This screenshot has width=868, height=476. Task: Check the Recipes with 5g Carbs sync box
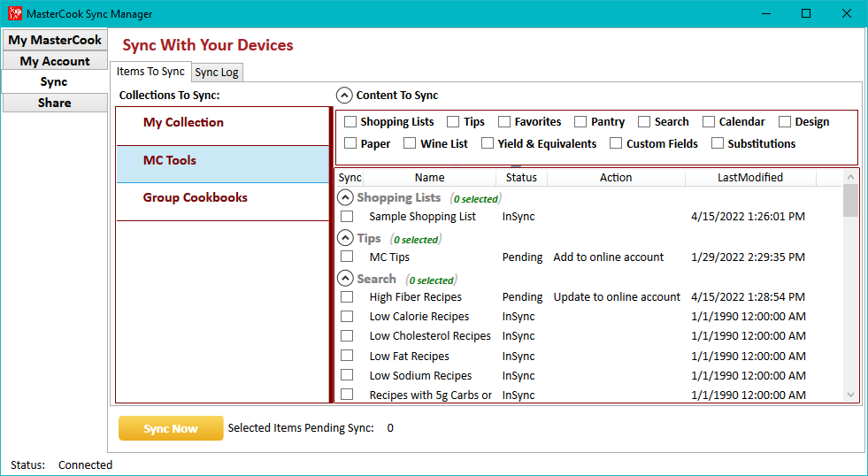347,394
